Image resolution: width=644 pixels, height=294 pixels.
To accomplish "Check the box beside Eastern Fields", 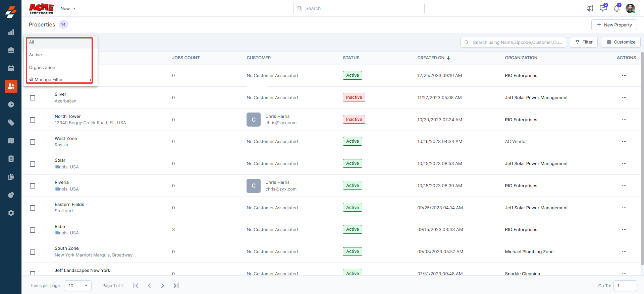I will pyautogui.click(x=33, y=208).
